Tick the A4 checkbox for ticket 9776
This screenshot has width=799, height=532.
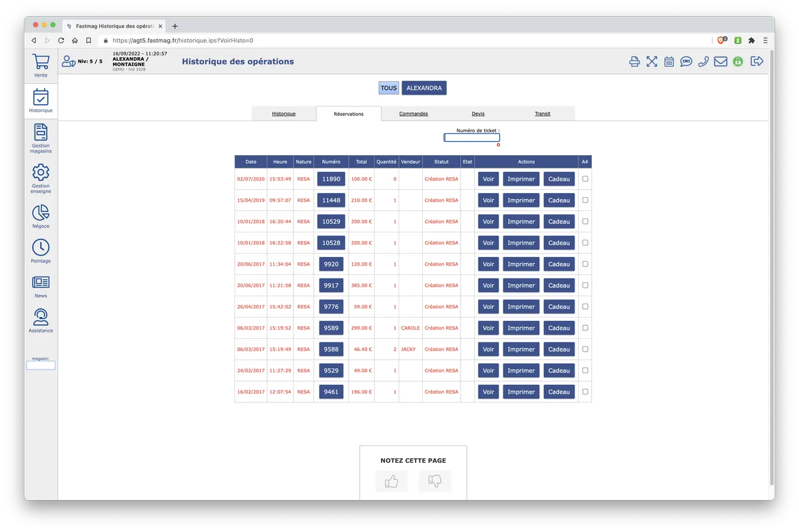(x=585, y=306)
